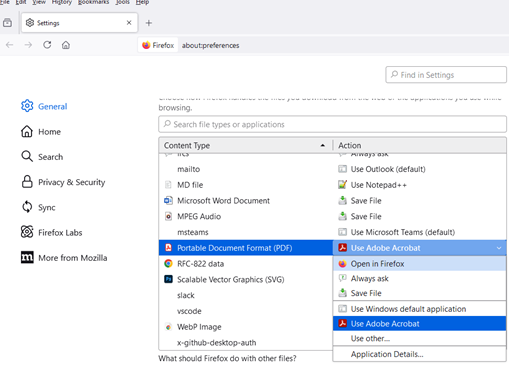
Task: Select the Portable Document Format (PDF) row
Action: 246,248
